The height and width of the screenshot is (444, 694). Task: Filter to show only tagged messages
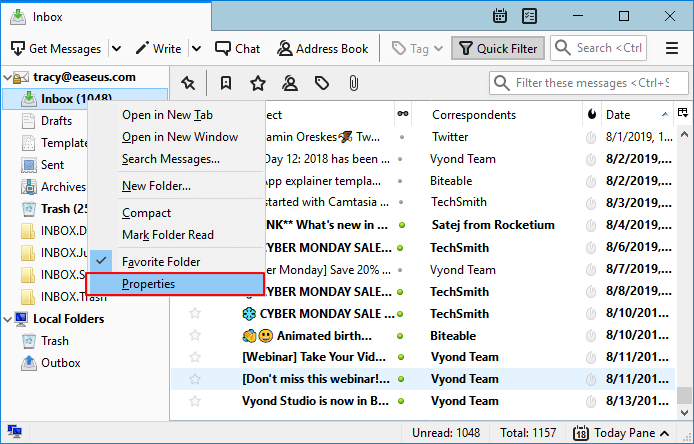[x=321, y=82]
